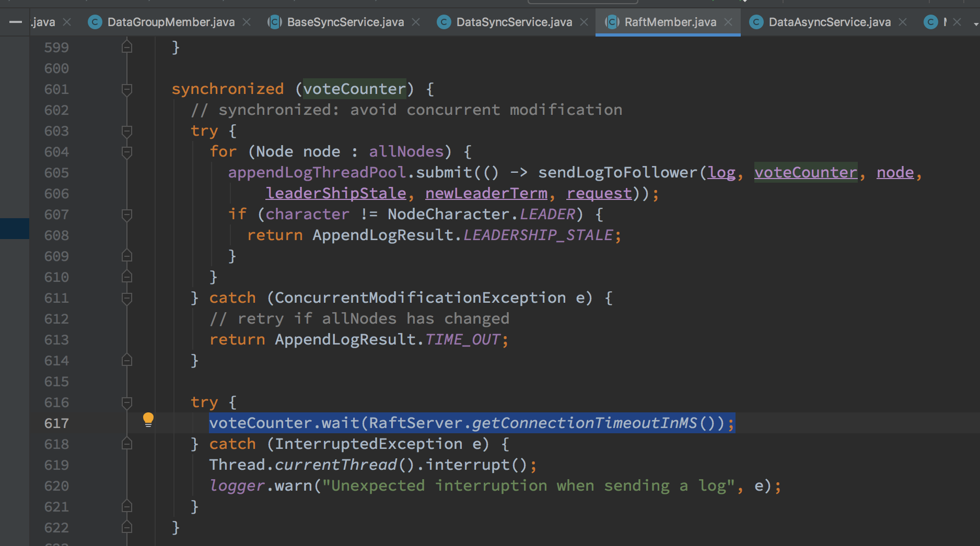
Task: Close the BaseSyncService.java tab
Action: [x=416, y=22]
